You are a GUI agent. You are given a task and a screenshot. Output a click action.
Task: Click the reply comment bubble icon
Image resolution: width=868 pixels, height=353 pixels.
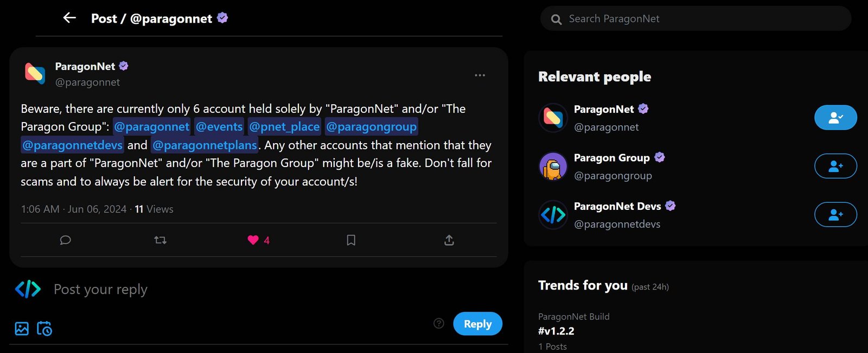click(x=65, y=240)
